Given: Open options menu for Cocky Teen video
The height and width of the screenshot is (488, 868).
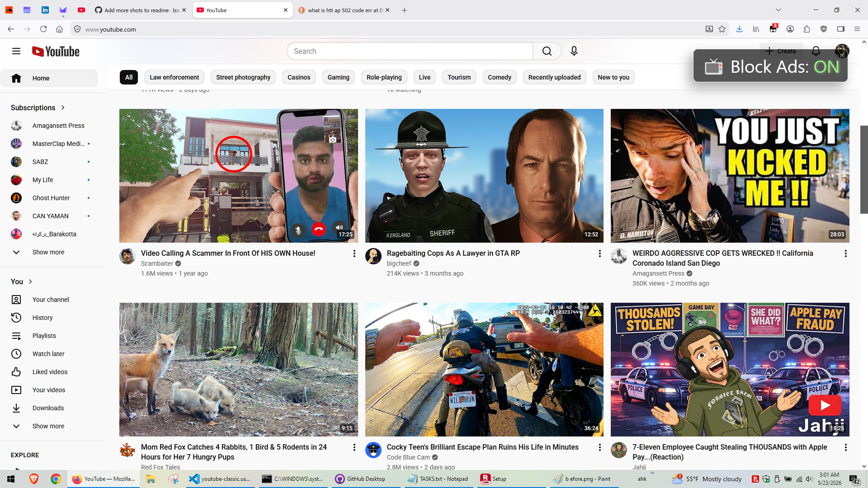Looking at the screenshot, I should tap(600, 447).
